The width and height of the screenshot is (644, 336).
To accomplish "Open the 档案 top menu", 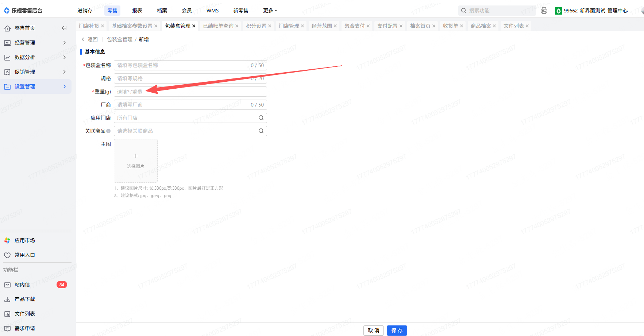I will point(162,11).
